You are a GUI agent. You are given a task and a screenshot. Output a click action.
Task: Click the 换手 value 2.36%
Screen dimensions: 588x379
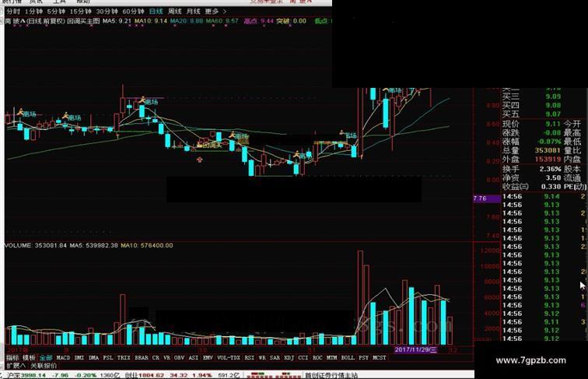coord(550,169)
